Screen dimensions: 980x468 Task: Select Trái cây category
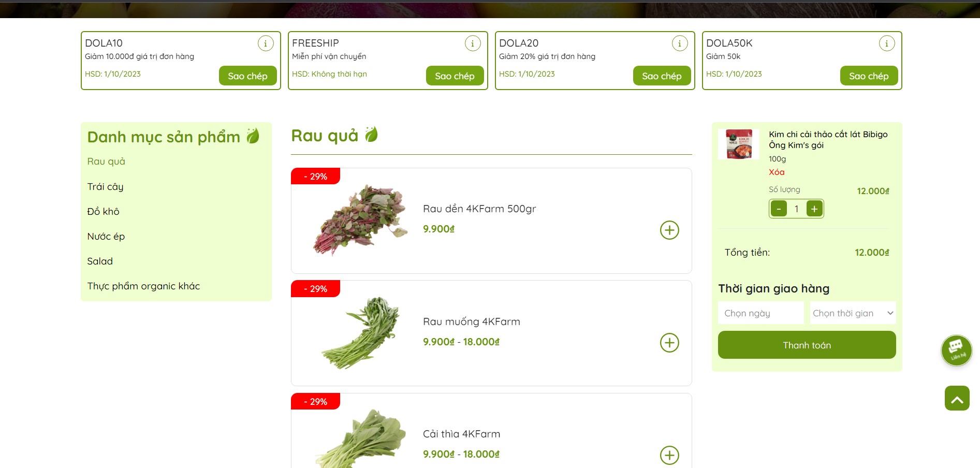[x=105, y=187]
